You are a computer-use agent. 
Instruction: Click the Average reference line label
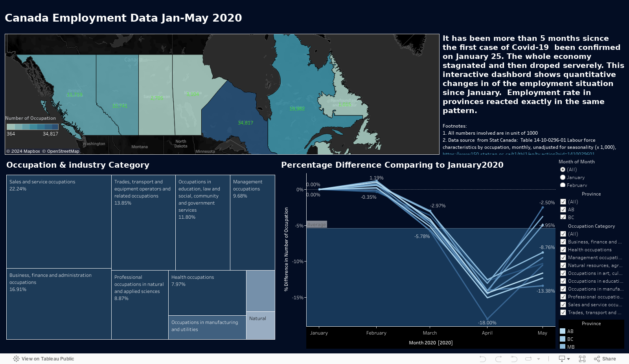coord(317,225)
